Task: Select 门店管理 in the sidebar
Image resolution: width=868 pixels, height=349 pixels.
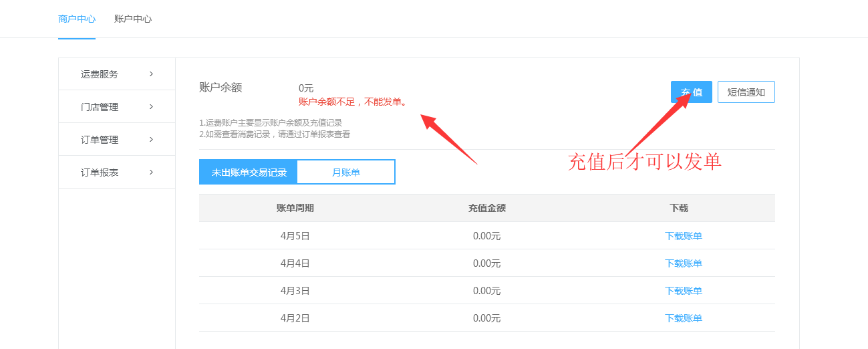Action: coord(117,106)
